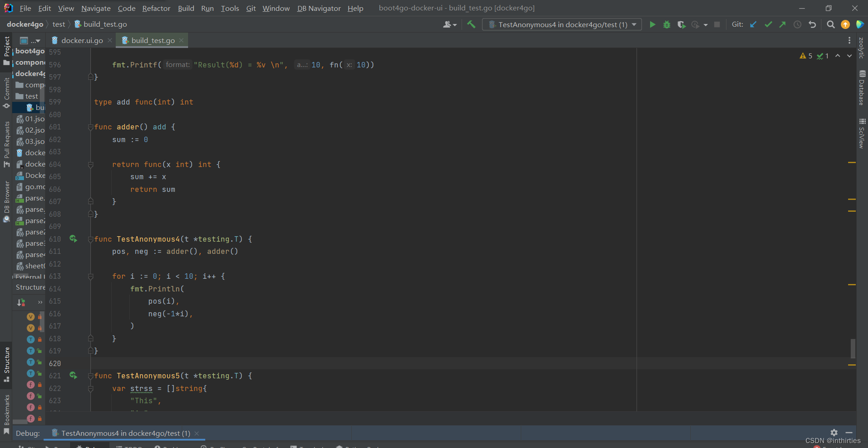The height and width of the screenshot is (448, 868).
Task: Start the search everywhere magnifier
Action: (x=830, y=24)
